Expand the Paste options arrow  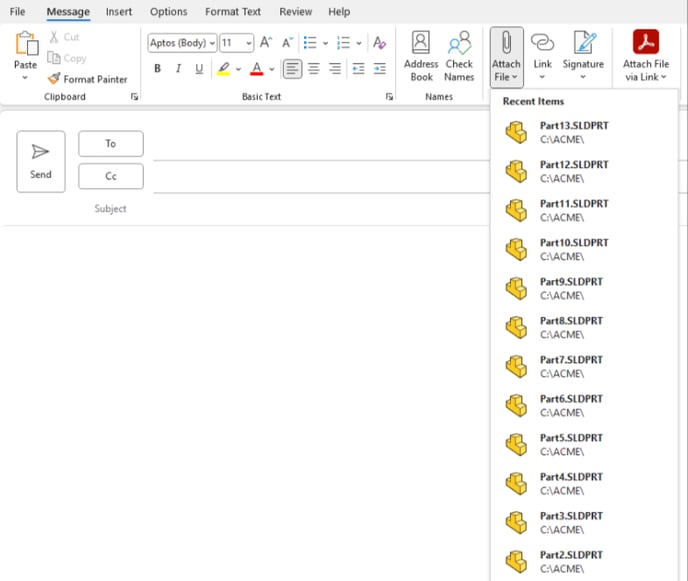click(x=25, y=78)
